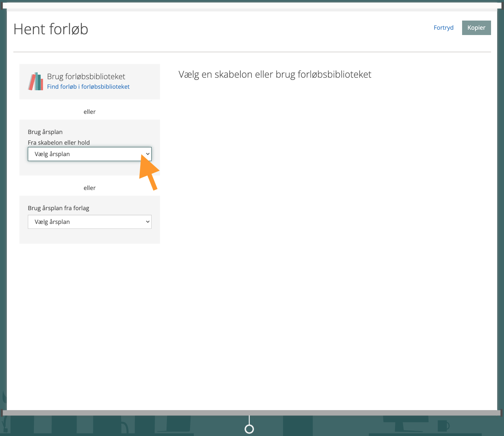Click the 'Fra skabelon eller hold' label

[59, 143]
